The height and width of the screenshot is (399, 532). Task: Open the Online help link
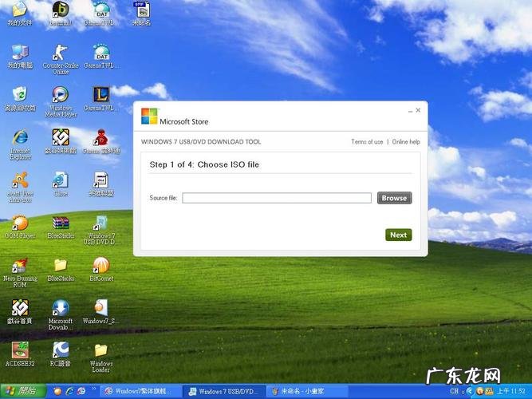(406, 142)
